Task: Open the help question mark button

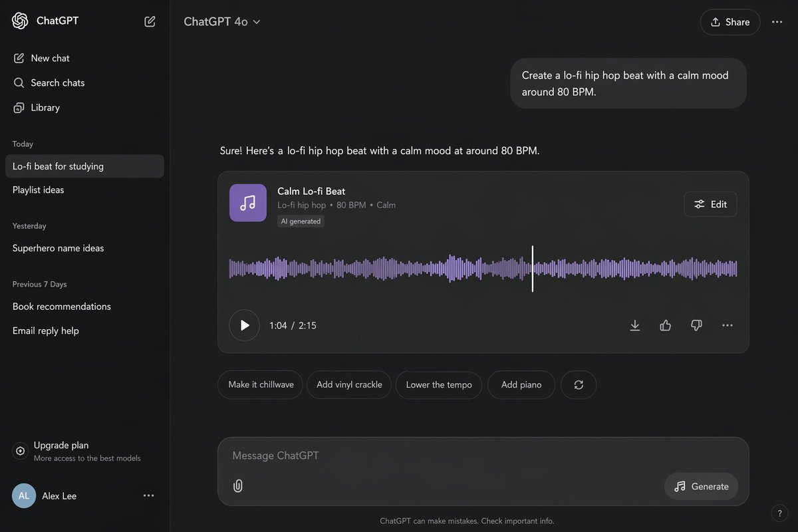Action: point(779,513)
